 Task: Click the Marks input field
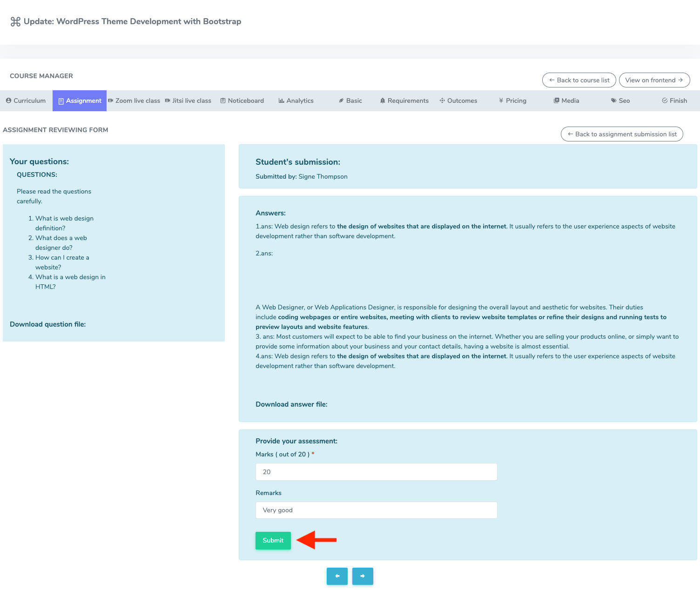coord(376,472)
